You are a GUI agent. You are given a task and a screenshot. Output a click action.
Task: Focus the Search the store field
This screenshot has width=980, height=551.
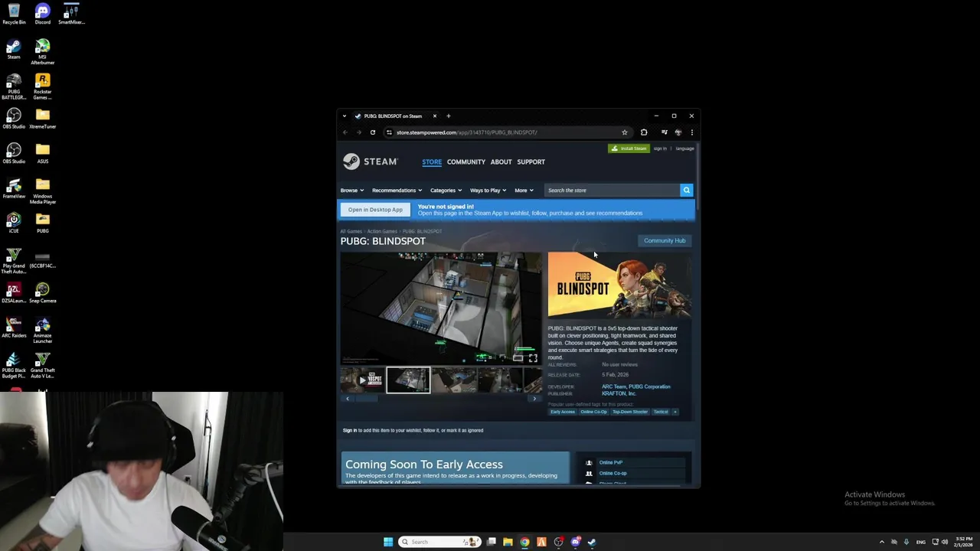coord(612,190)
